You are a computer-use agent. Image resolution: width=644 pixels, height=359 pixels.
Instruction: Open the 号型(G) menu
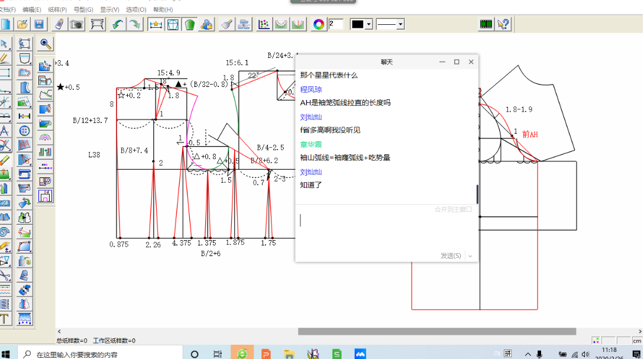click(83, 9)
